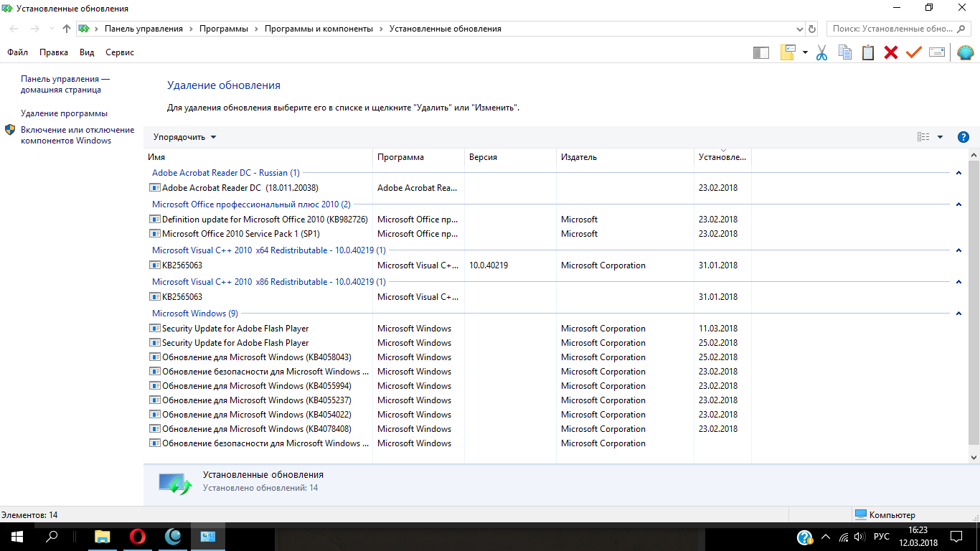Click Панель управления in the address breadcrumb

click(143, 29)
